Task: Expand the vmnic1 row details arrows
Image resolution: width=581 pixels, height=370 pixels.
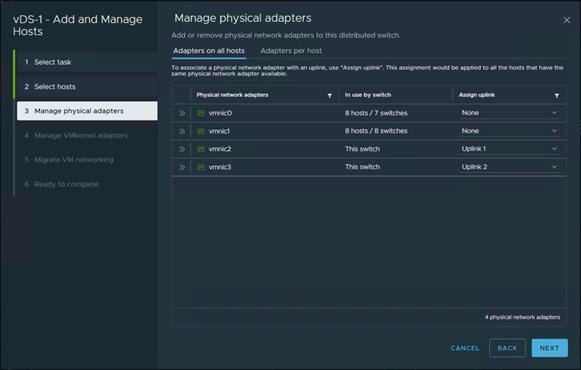Action: [182, 131]
